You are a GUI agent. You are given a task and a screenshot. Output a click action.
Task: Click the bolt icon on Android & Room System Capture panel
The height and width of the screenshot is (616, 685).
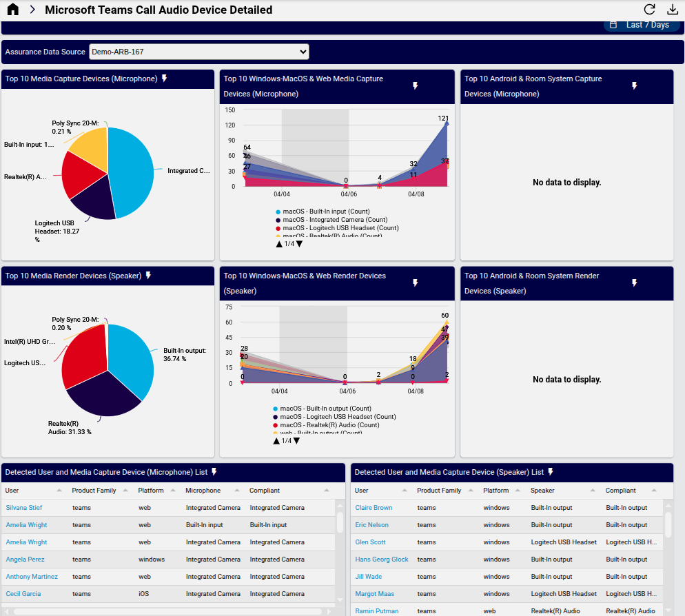634,85
